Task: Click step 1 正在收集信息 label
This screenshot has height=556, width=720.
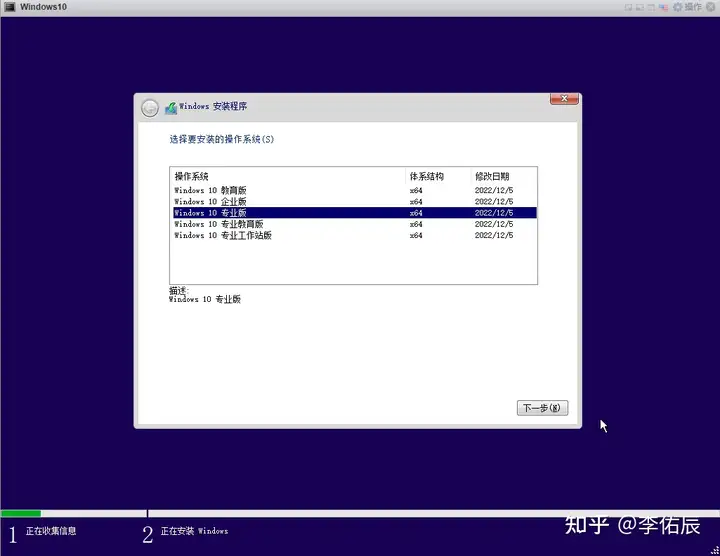Action: tap(51, 531)
